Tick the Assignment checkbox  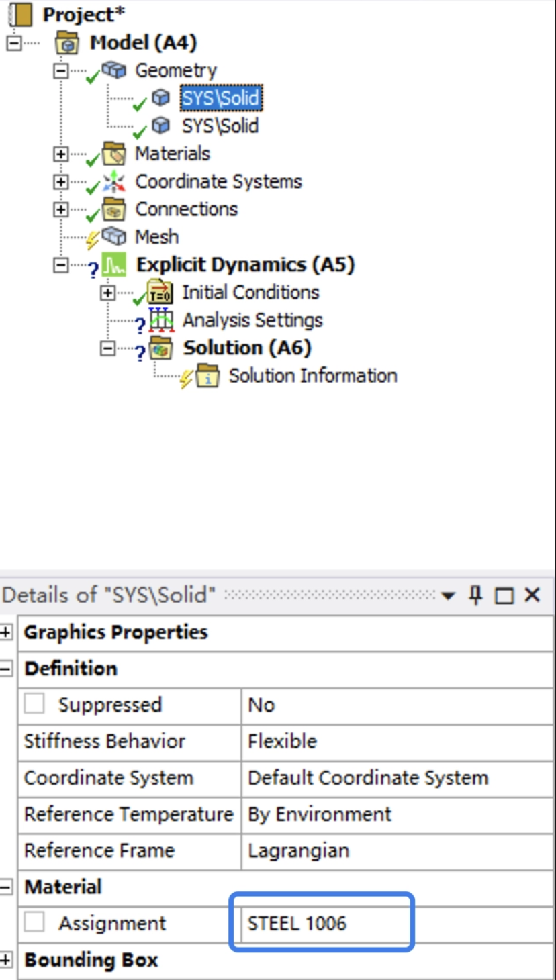tap(34, 923)
